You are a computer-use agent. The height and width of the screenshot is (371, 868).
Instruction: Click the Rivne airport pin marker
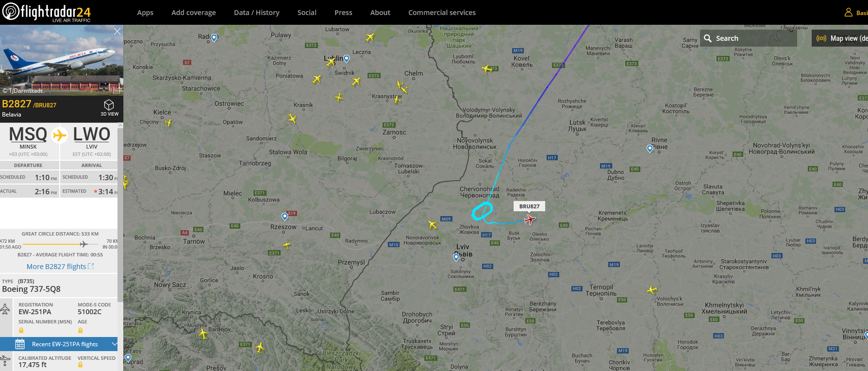650,149
